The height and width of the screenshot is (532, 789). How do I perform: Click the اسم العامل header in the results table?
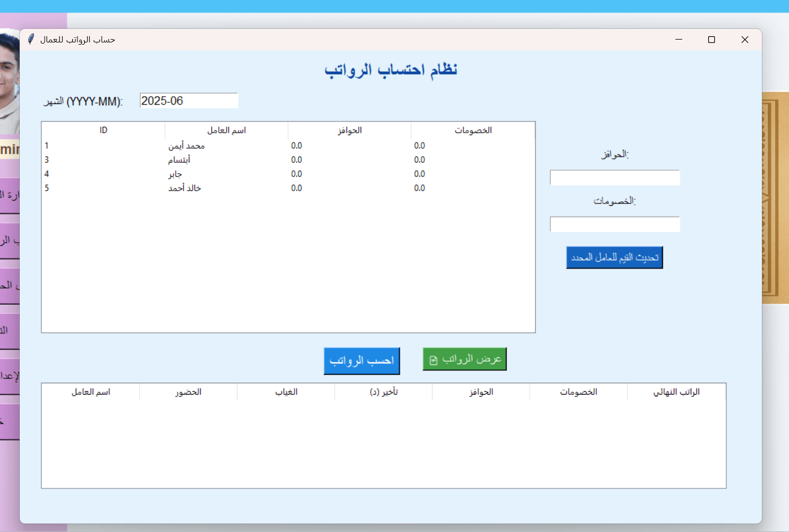pyautogui.click(x=91, y=392)
